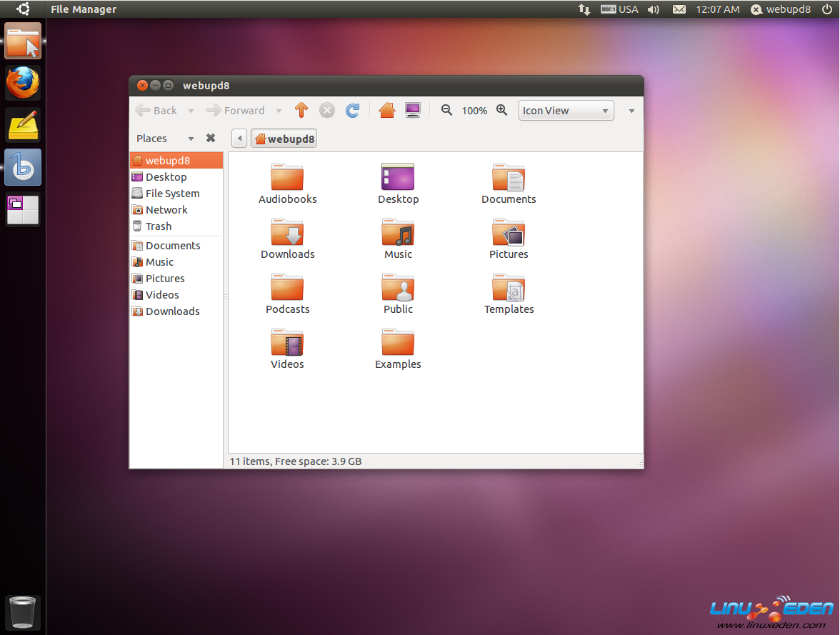This screenshot has width=840, height=635.
Task: Toggle the path bar left arrow button
Action: (239, 139)
